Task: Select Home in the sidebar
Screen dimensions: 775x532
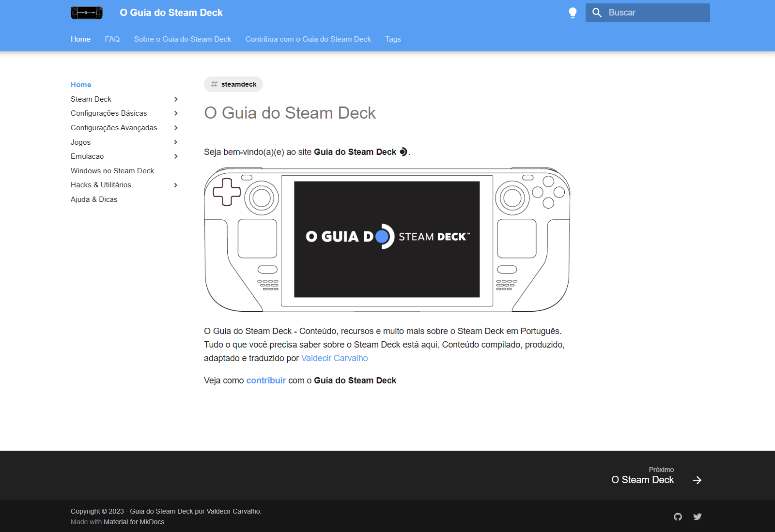Action: click(x=81, y=85)
